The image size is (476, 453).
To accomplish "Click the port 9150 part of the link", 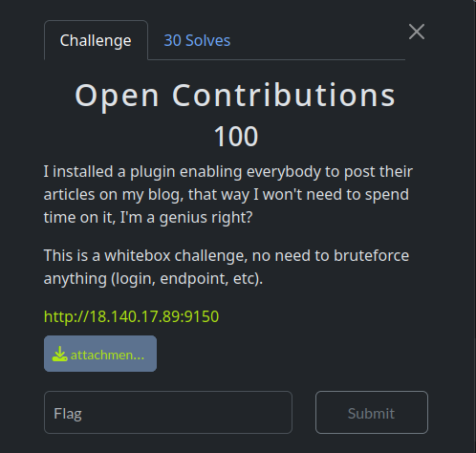I will pyautogui.click(x=202, y=316).
